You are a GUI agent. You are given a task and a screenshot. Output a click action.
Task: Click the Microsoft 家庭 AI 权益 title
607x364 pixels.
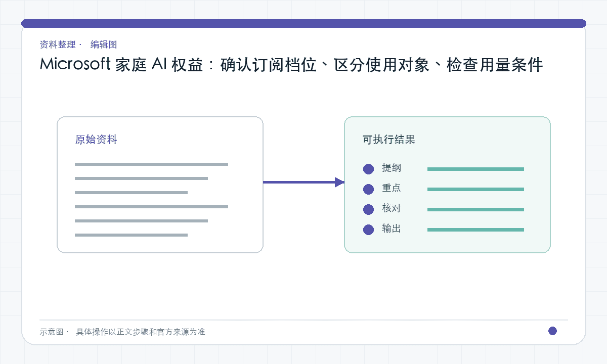291,65
